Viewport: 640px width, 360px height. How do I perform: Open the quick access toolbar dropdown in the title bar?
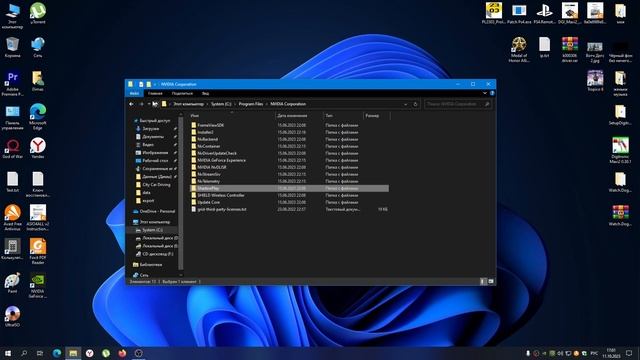tap(155, 84)
